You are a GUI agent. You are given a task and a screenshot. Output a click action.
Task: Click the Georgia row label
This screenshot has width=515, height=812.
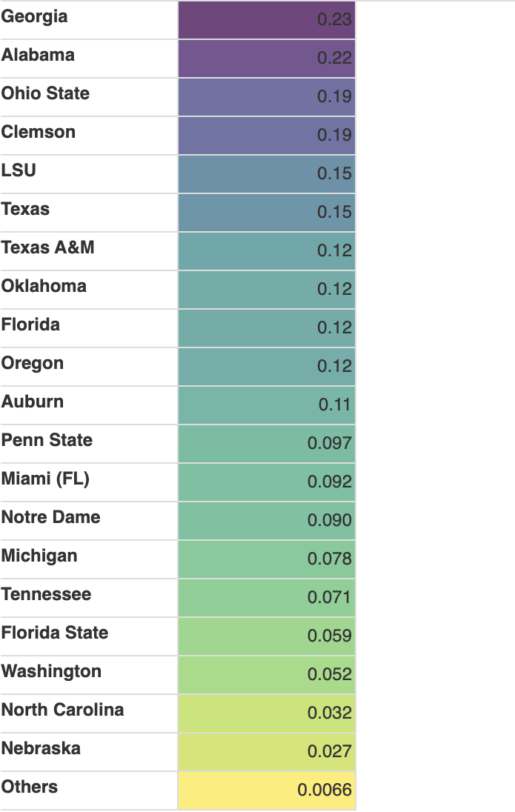[35, 17]
